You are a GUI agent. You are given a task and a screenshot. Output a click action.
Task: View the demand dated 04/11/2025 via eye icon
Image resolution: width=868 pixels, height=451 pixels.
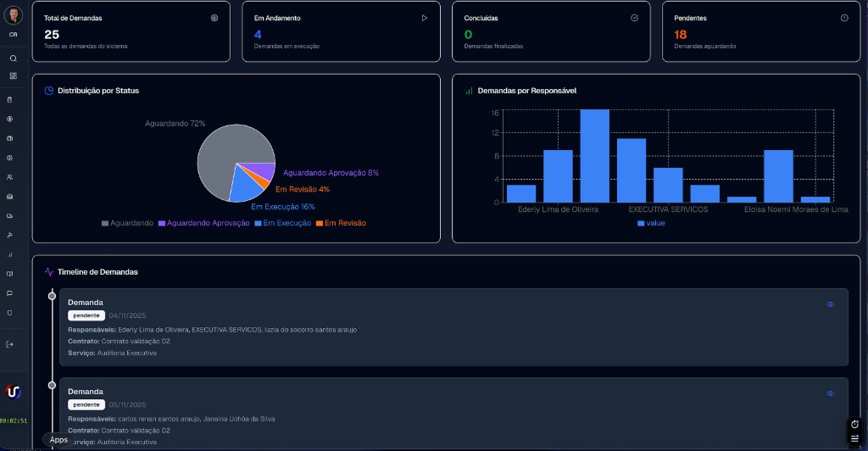[831, 304]
